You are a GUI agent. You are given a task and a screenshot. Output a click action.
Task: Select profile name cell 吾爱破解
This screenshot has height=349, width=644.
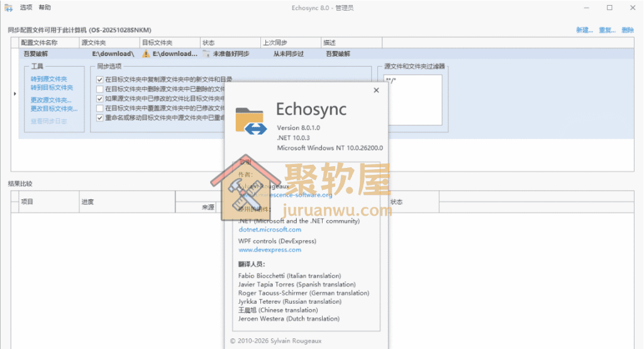coord(36,54)
